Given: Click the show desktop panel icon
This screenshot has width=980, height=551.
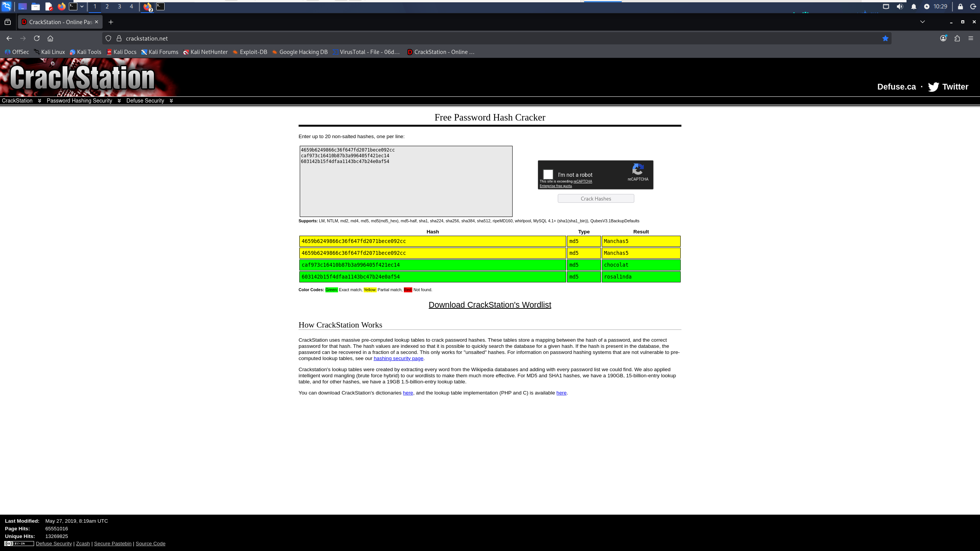Looking at the screenshot, I should [23, 7].
